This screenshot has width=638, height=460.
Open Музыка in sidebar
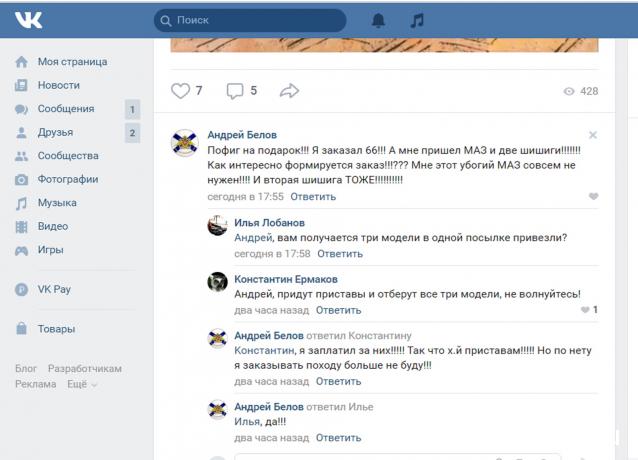click(57, 203)
